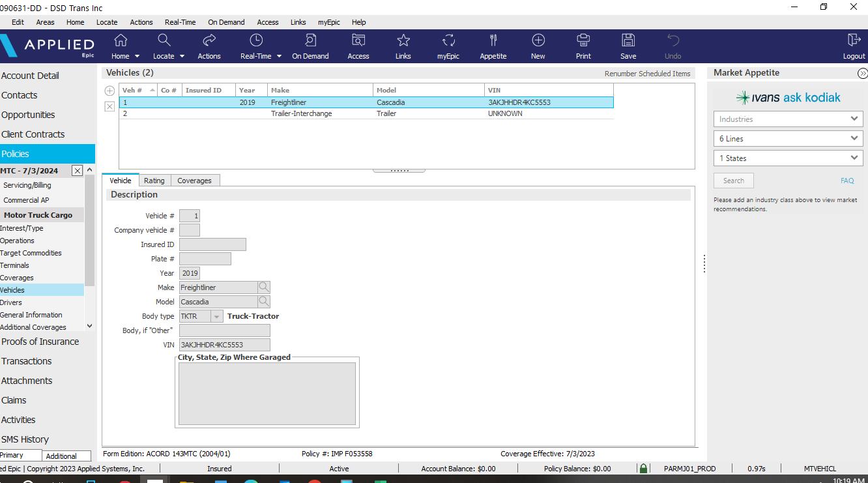The height and width of the screenshot is (483, 868).
Task: Click the City, State, Zip Where Garaged box
Action: (x=267, y=394)
